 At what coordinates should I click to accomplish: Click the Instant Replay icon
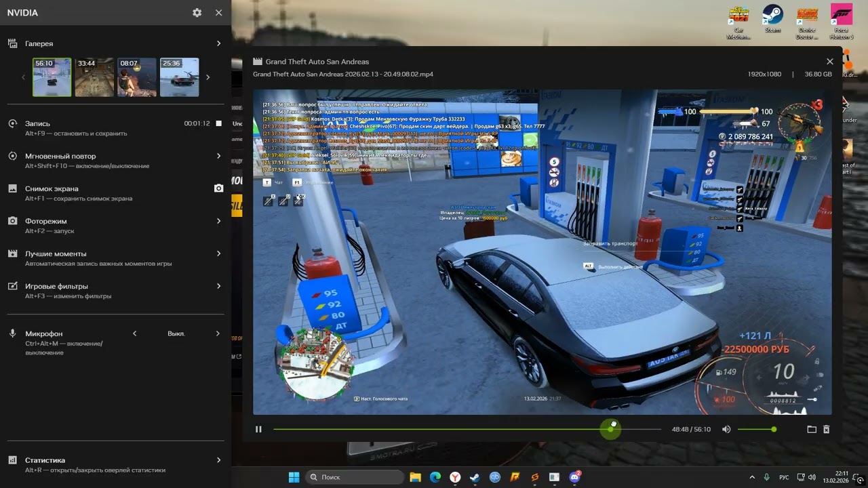pos(12,156)
